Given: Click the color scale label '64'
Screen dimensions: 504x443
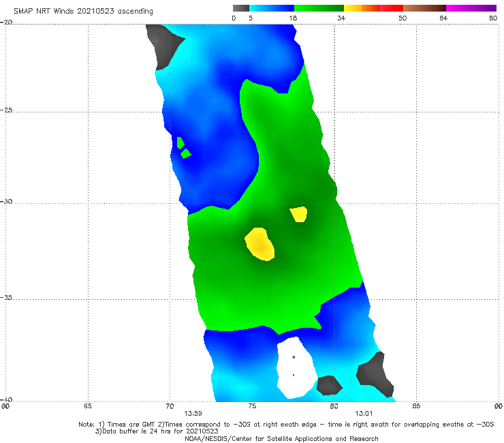Looking at the screenshot, I should point(443,18).
